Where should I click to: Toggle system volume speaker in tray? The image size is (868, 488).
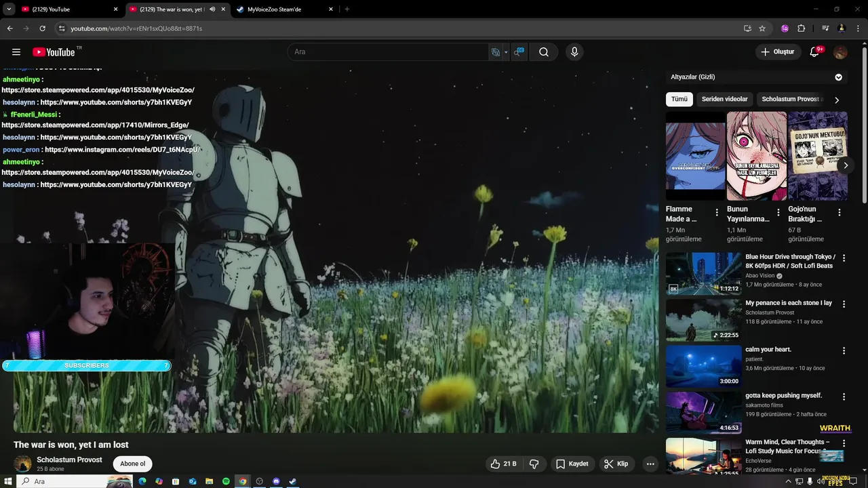click(821, 481)
